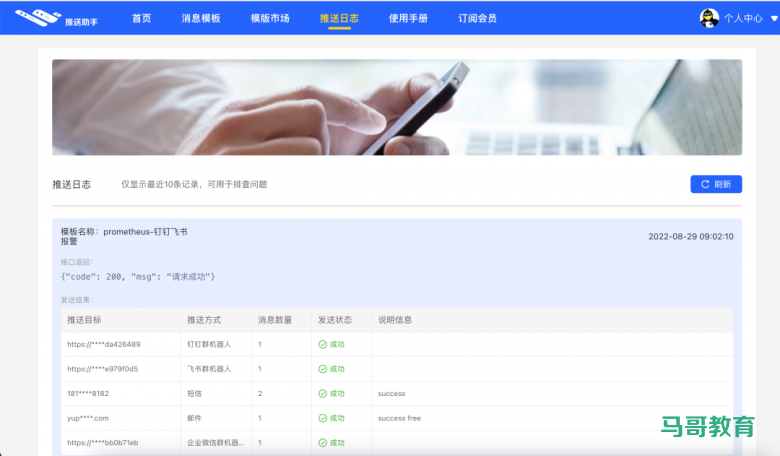The width and height of the screenshot is (780, 456).
Task: Expand the 个人中心 dropdown arrow
Action: click(x=773, y=18)
